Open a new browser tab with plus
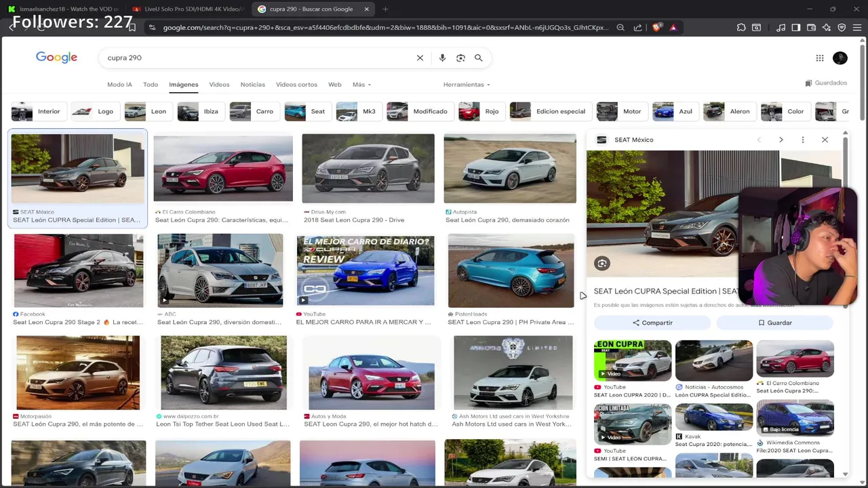 [x=385, y=9]
